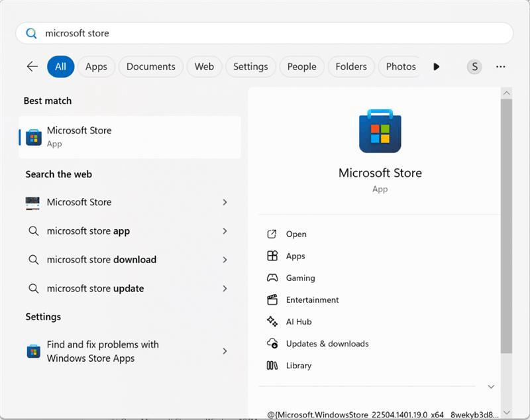530x420 pixels.
Task: Expand web result Microsoft Store chevron
Action: (x=225, y=202)
